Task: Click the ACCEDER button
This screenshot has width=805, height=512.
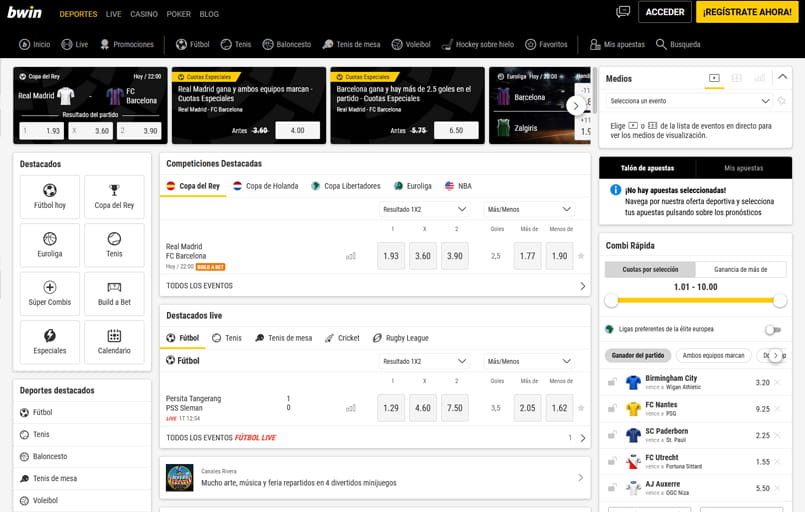Action: [x=665, y=12]
